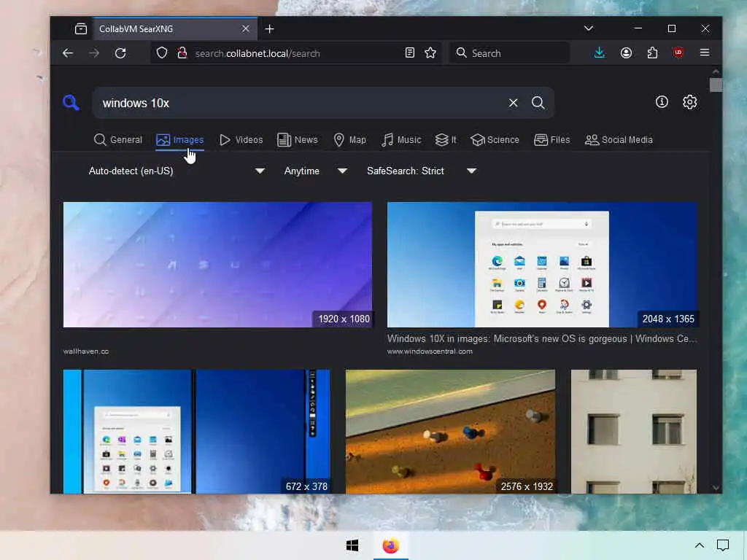Open tracking protection shield icon
This screenshot has height=560, width=747.
click(x=162, y=52)
